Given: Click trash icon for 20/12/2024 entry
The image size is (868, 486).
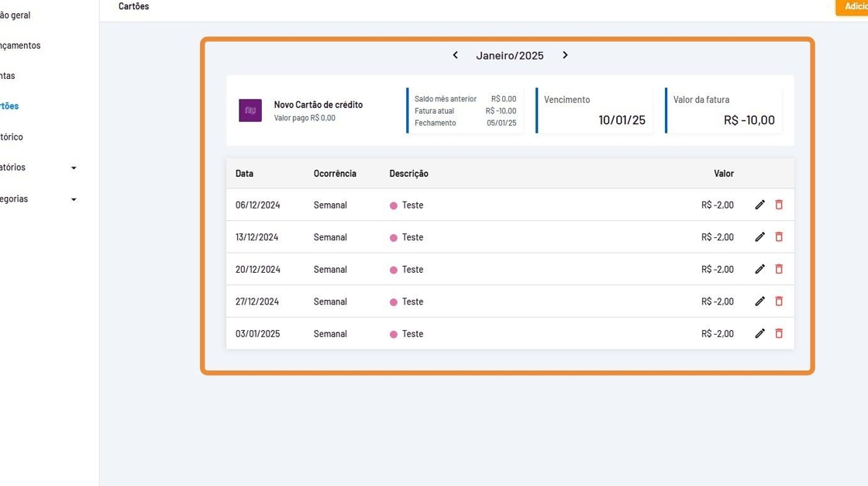Looking at the screenshot, I should tap(779, 269).
